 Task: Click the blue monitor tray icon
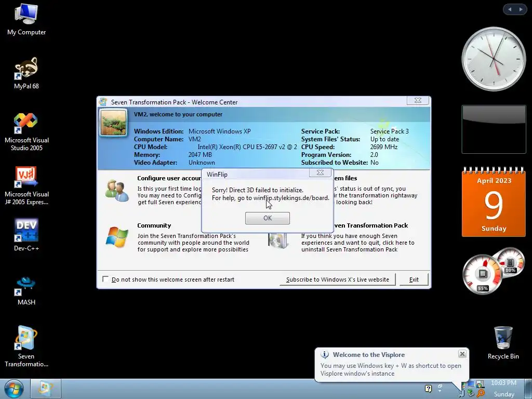point(471,384)
